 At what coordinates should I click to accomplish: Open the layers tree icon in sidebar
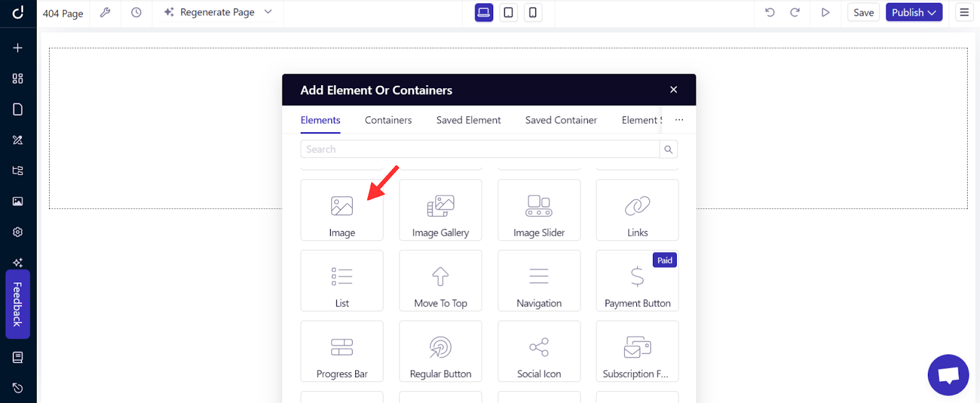18,170
